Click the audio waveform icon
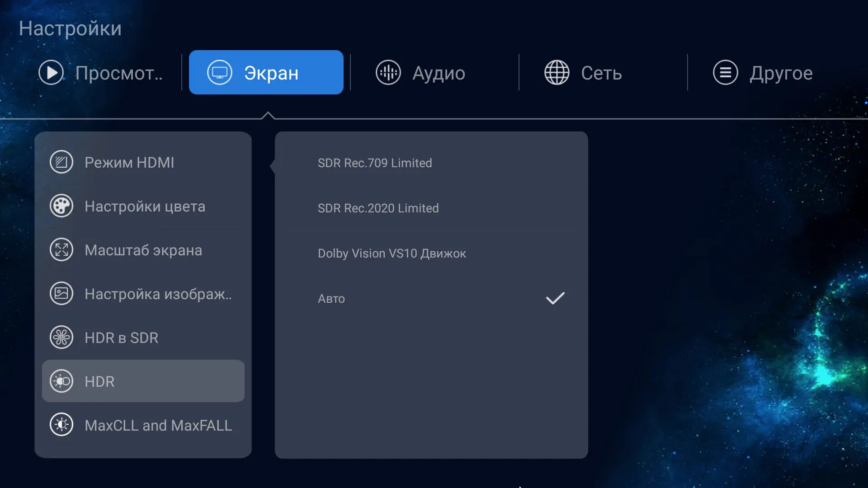 pyautogui.click(x=388, y=73)
